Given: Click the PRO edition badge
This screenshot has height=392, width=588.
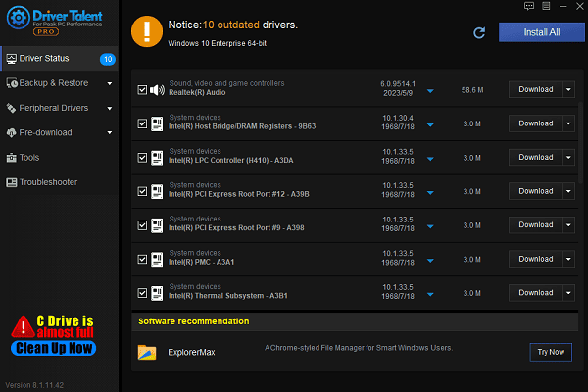Looking at the screenshot, I should tap(46, 32).
